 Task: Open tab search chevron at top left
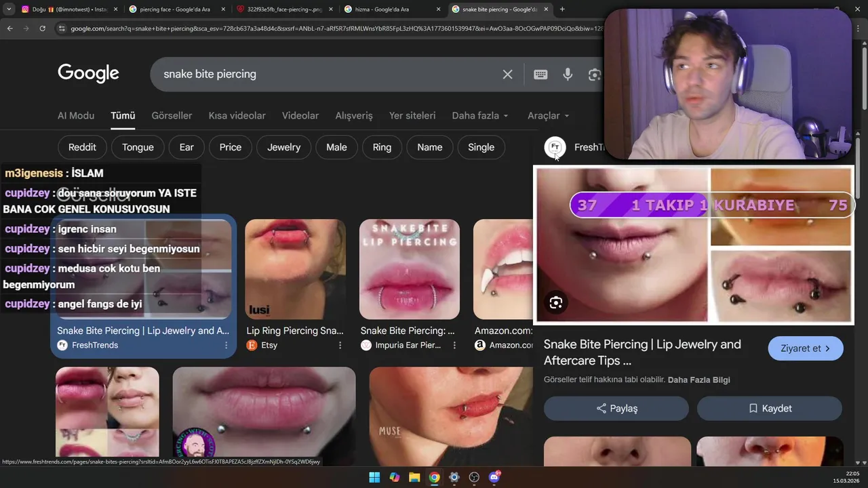pos(9,9)
